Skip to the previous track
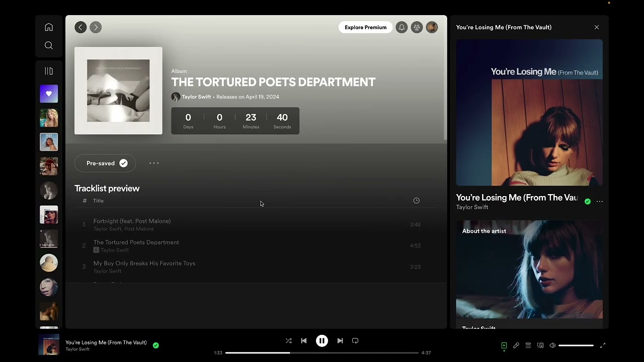The image size is (644, 362). pyautogui.click(x=304, y=341)
